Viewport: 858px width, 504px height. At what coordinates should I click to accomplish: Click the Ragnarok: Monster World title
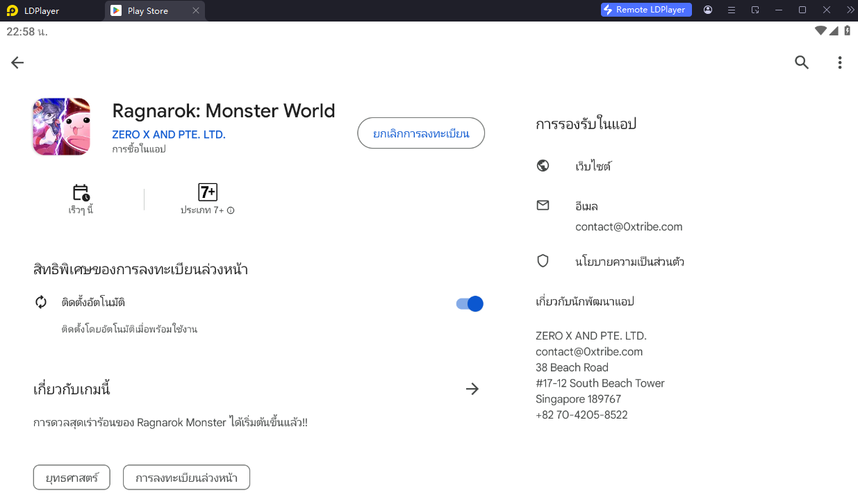[x=224, y=111]
